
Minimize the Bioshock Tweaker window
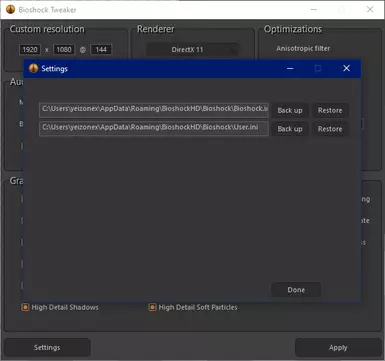point(314,9)
